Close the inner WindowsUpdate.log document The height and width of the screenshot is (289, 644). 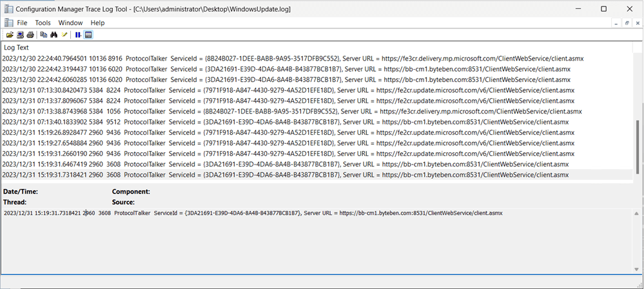click(x=638, y=23)
